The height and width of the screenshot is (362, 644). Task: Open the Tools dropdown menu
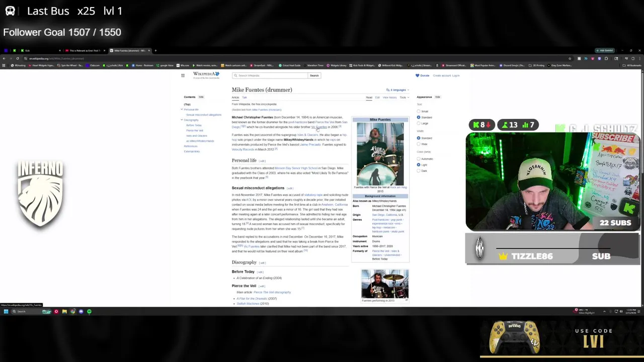click(x=404, y=98)
